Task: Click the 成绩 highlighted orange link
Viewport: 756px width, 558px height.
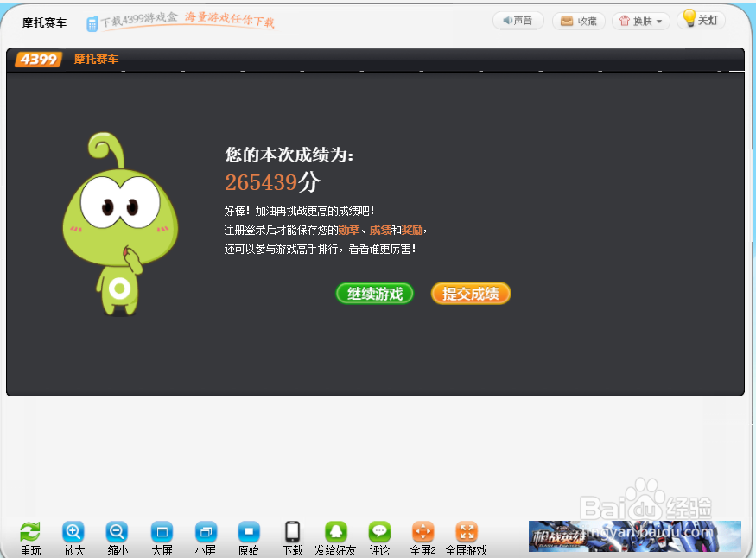Action: pos(380,231)
